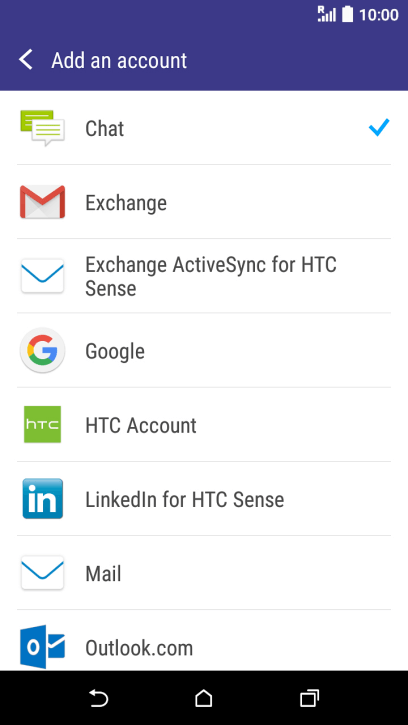Tap the Chat speech bubbles icon
The width and height of the screenshot is (408, 725).
(x=42, y=128)
